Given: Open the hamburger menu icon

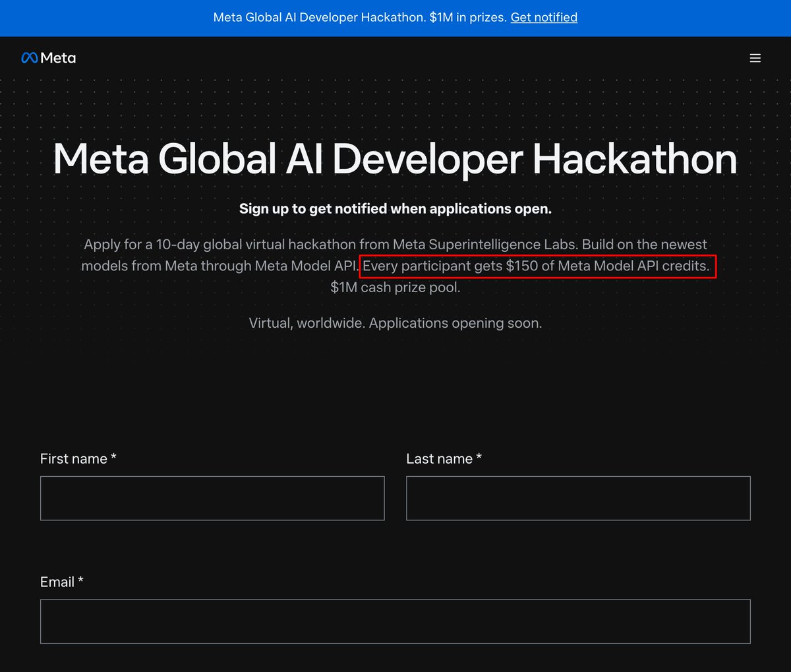Looking at the screenshot, I should coord(755,58).
